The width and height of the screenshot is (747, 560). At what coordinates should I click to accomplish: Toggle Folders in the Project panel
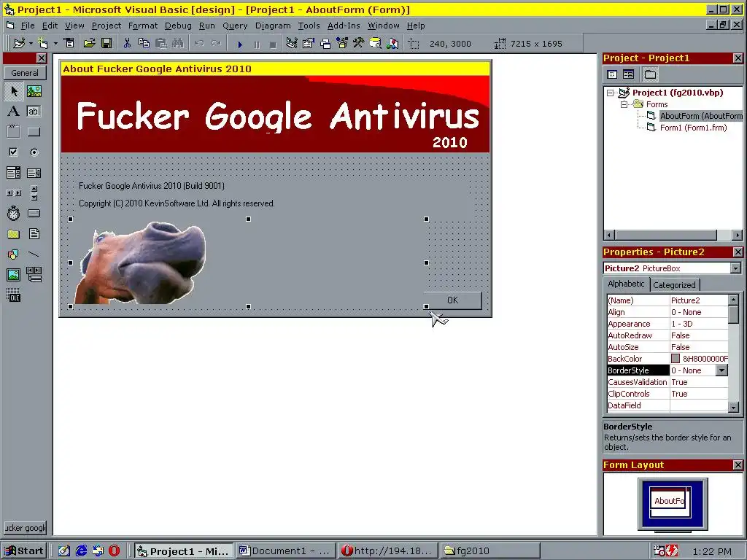pos(650,74)
